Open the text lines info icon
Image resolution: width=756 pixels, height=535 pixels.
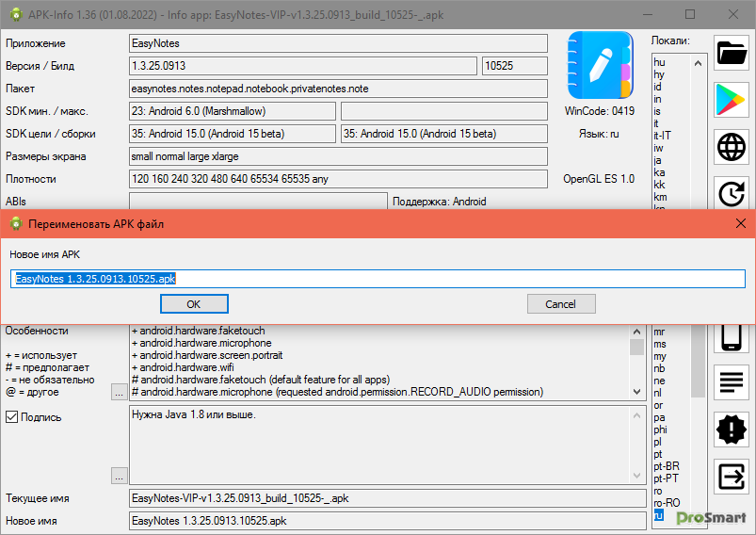(732, 383)
